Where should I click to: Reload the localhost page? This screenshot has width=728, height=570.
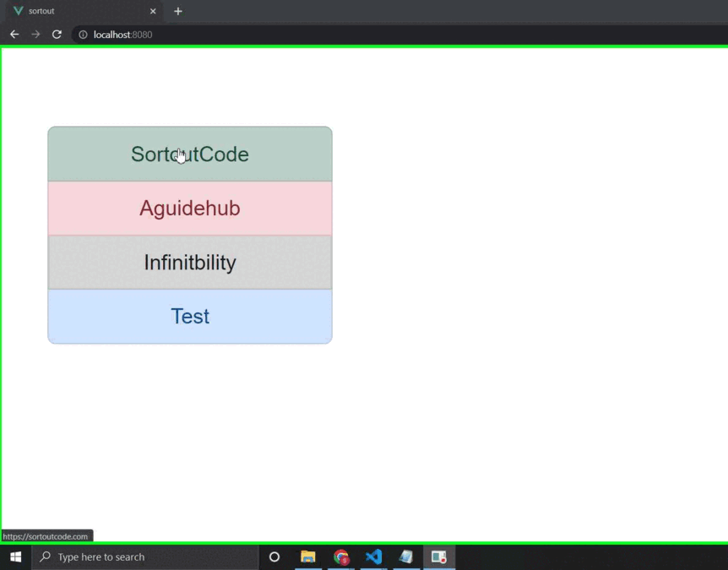tap(57, 35)
